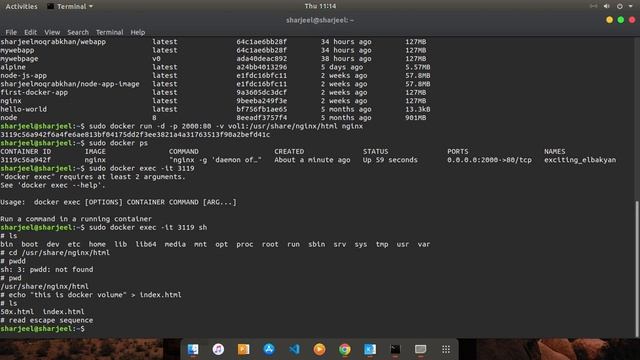
Task: Click the '901MB' size value
Action: (x=416, y=118)
